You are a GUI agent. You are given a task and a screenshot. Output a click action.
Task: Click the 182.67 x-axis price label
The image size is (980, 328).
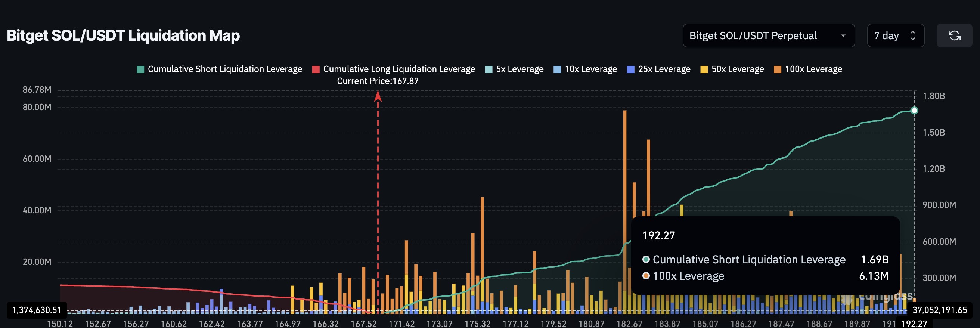(629, 324)
